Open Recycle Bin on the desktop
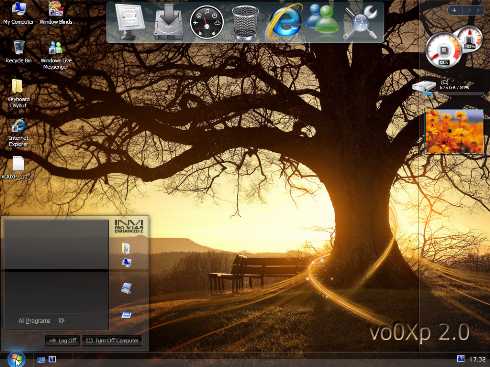Image resolution: width=490 pixels, height=367 pixels. (x=19, y=52)
